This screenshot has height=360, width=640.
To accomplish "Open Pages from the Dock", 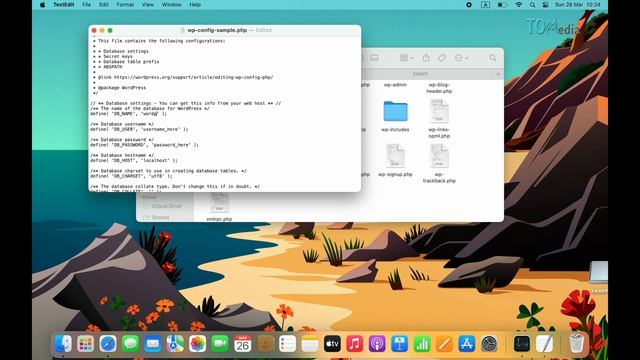I will click(444, 344).
